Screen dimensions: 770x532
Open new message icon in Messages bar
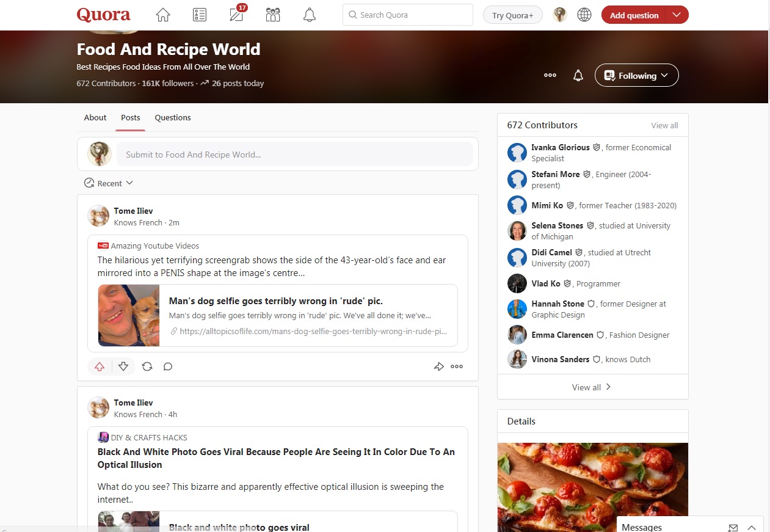pyautogui.click(x=733, y=527)
